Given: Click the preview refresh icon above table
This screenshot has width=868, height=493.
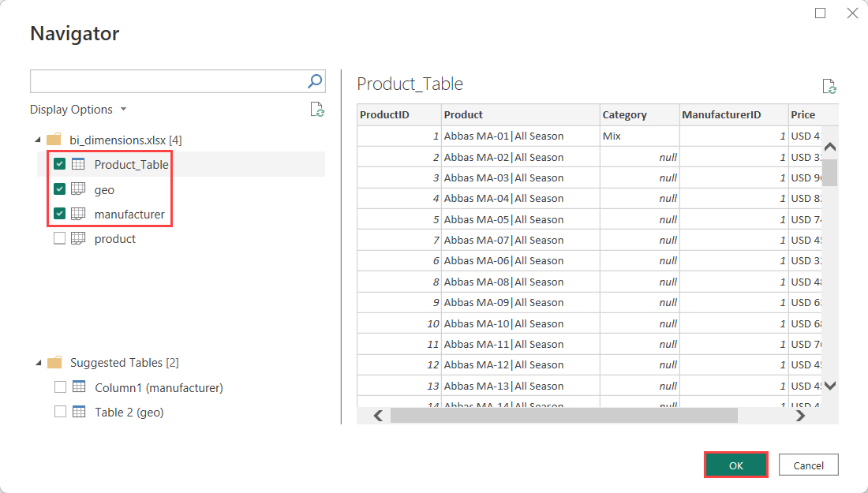Looking at the screenshot, I should click(829, 86).
